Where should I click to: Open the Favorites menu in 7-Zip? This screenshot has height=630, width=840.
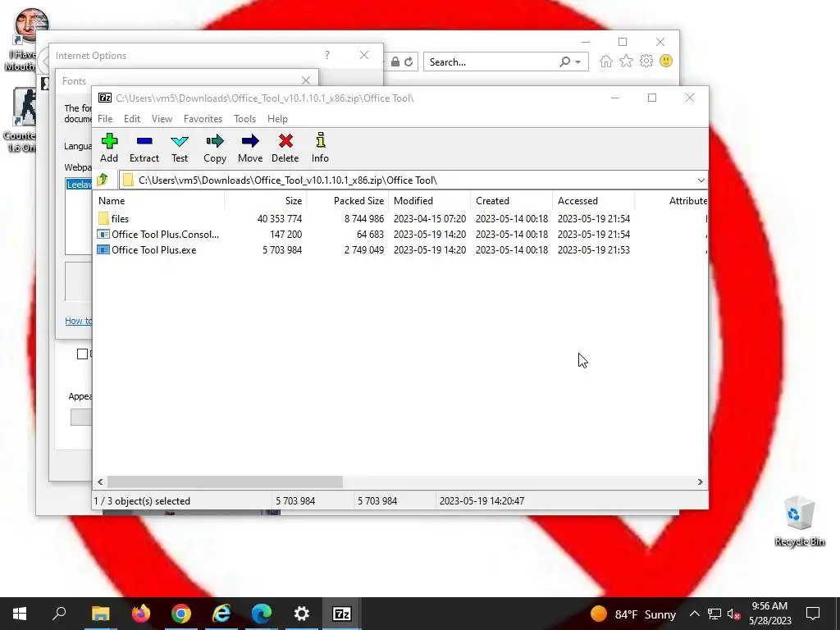(203, 119)
